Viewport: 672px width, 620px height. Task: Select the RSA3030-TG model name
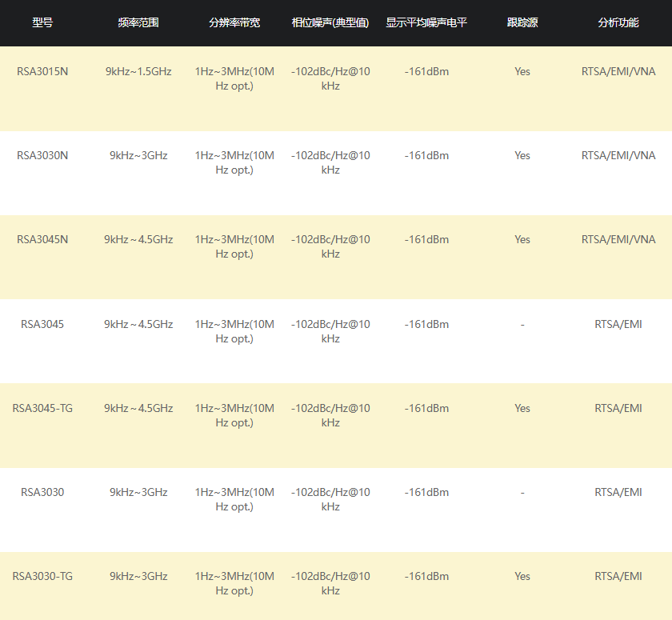point(42,576)
